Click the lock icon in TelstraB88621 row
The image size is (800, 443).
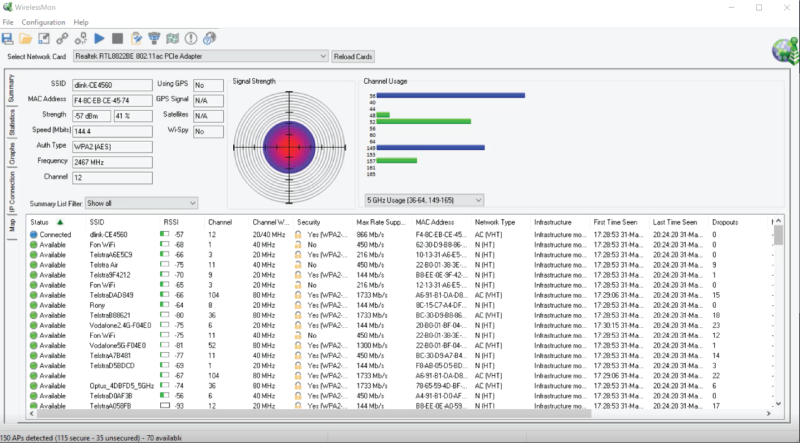point(298,315)
